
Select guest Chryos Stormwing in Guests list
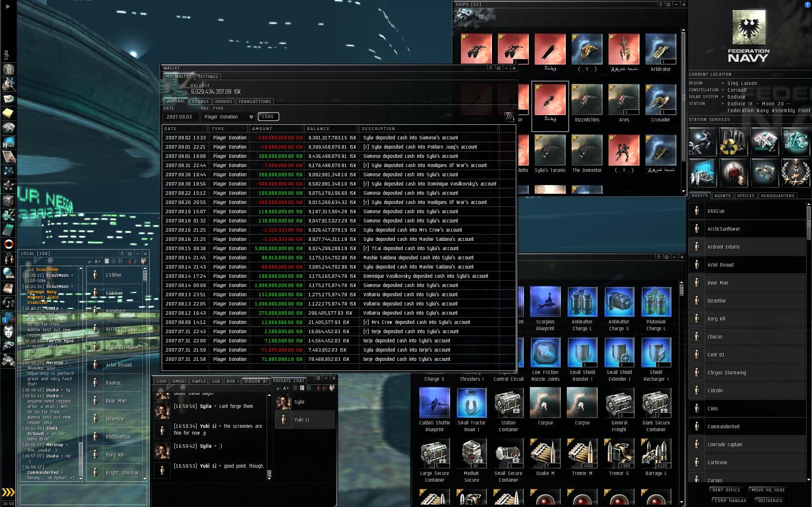746,372
